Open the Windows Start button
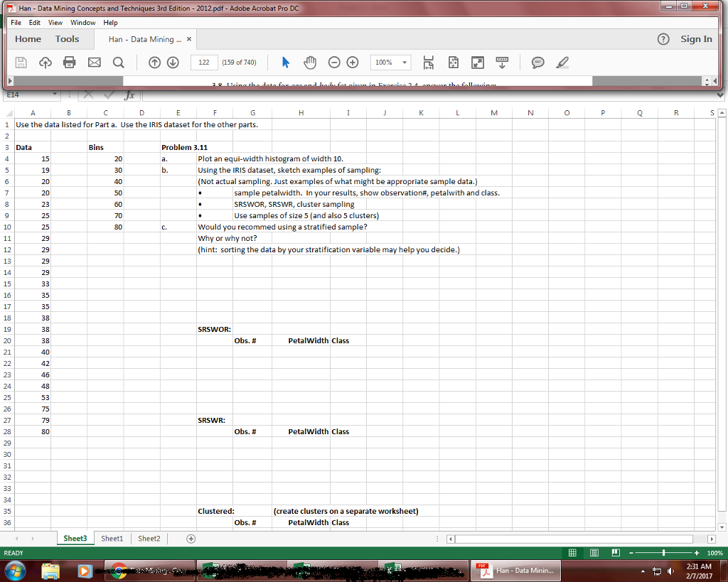The height and width of the screenshot is (582, 728). tap(14, 571)
